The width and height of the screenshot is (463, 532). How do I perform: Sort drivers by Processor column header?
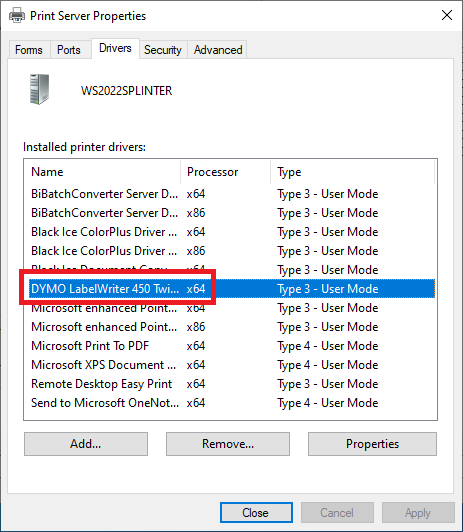pyautogui.click(x=226, y=172)
